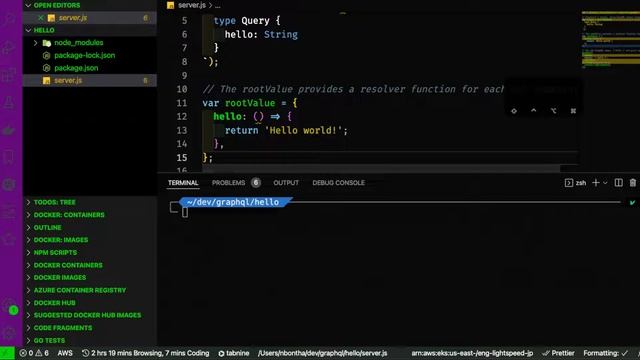Click the server.js file icon in Open Editors
This screenshot has height=360, width=640.
(x=51, y=18)
